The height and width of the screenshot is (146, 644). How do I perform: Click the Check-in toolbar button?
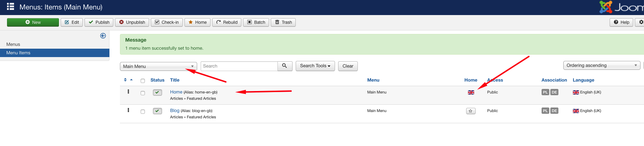tap(167, 22)
